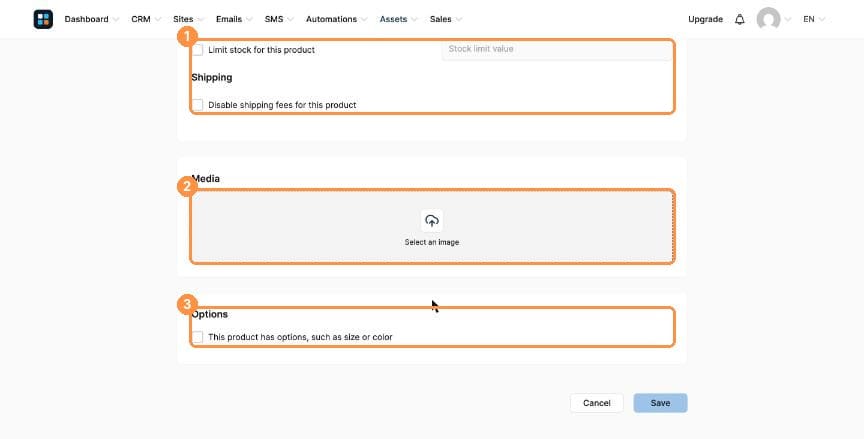The image size is (864, 439).
Task: Enable Limit stock for this product checkbox
Action: click(197, 50)
